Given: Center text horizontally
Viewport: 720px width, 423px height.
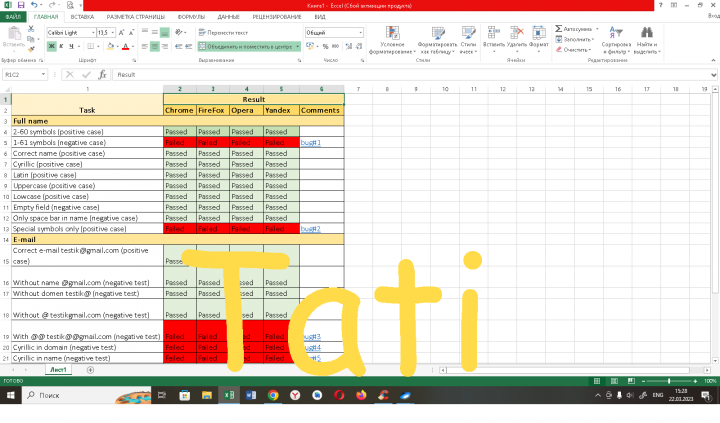Looking at the screenshot, I should [x=155, y=46].
